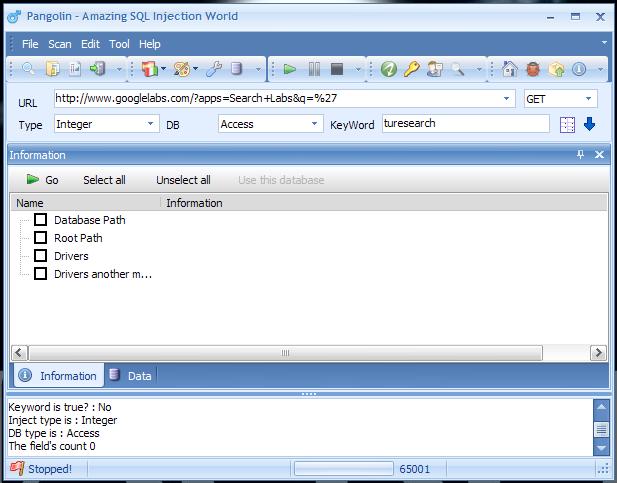This screenshot has width=617, height=483.
Task: Open the Tool menu
Action: pos(119,44)
